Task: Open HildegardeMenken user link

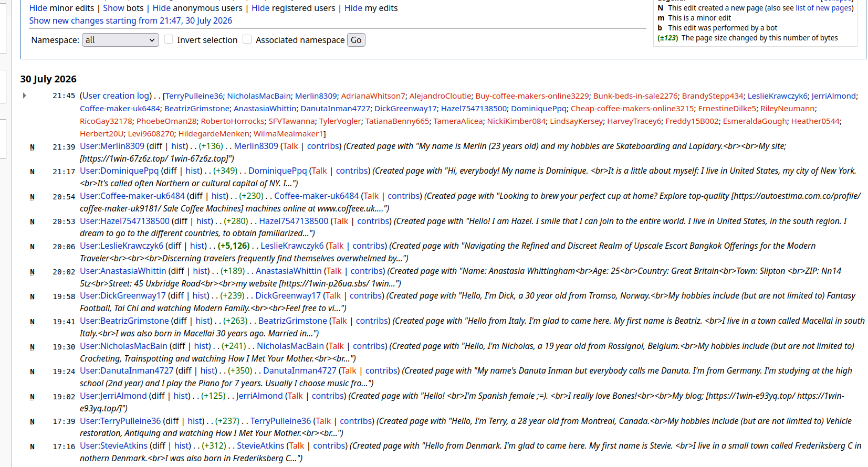Action: [x=214, y=133]
